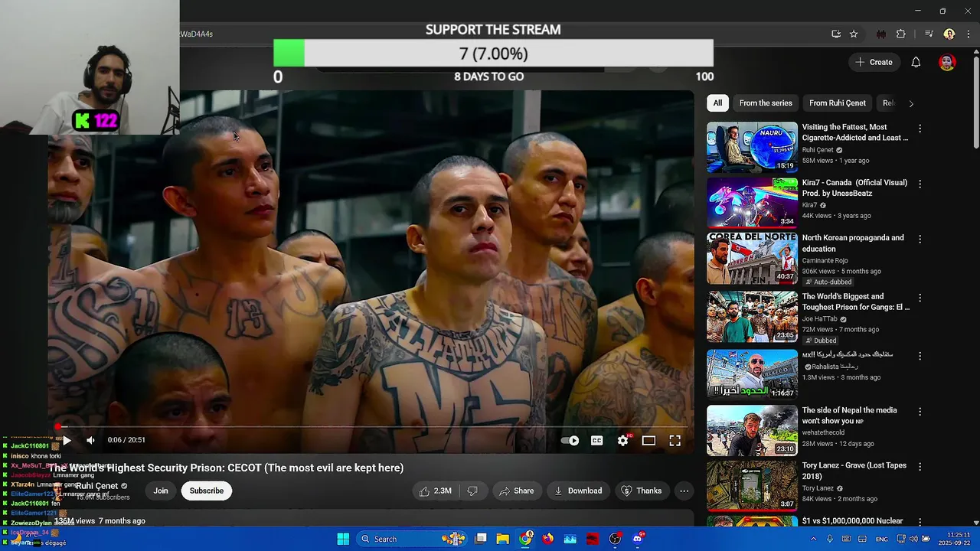Open options menu for Kira7 video
This screenshot has width=980, height=551.
coord(920,184)
